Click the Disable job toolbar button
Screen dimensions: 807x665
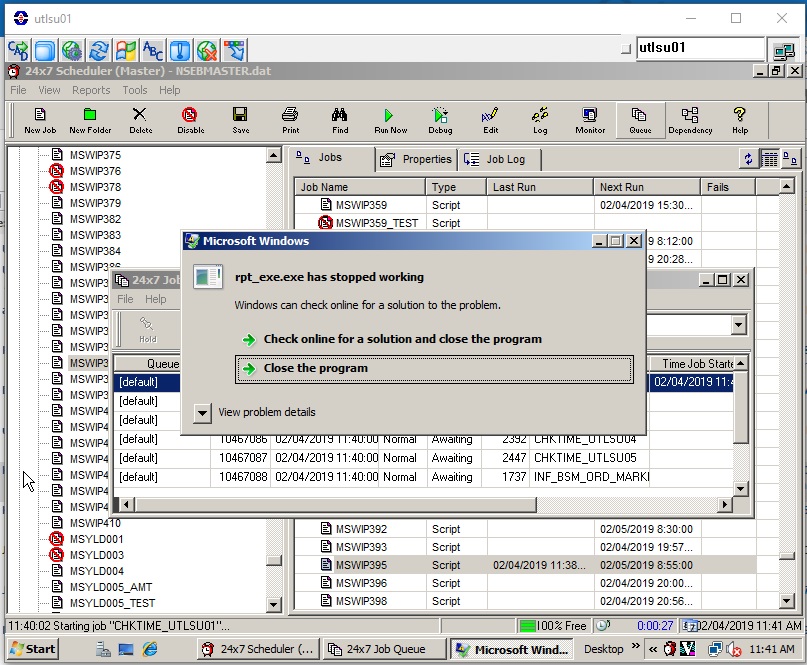(190, 121)
